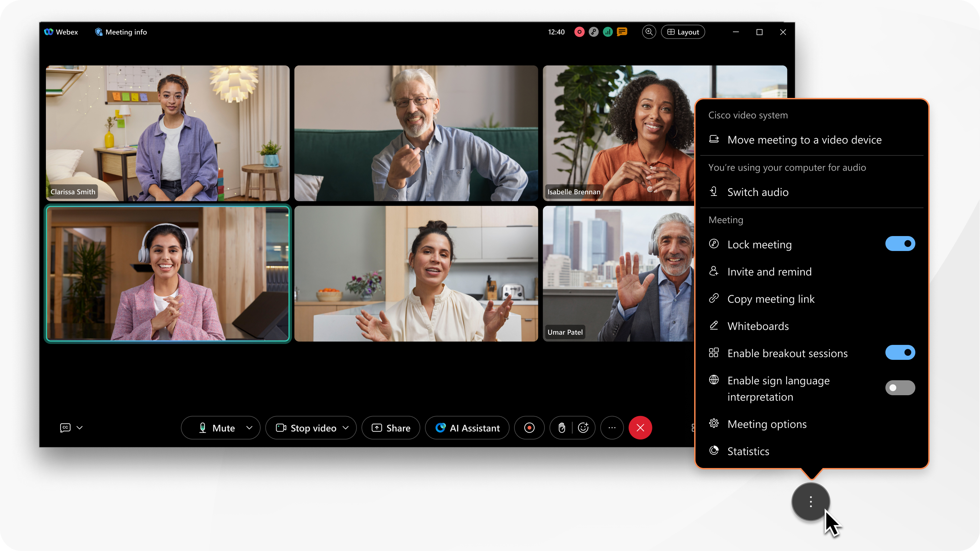Click the Meeting info tab

[x=121, y=32]
